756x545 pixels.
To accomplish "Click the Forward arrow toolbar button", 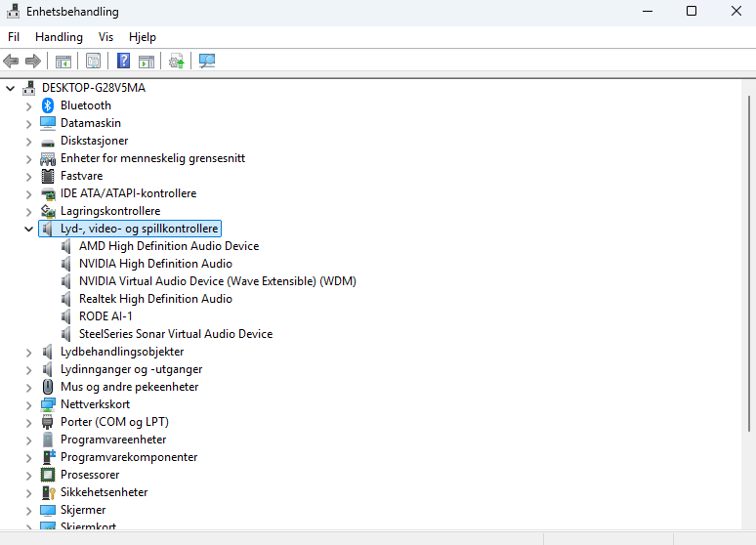I will 33,62.
